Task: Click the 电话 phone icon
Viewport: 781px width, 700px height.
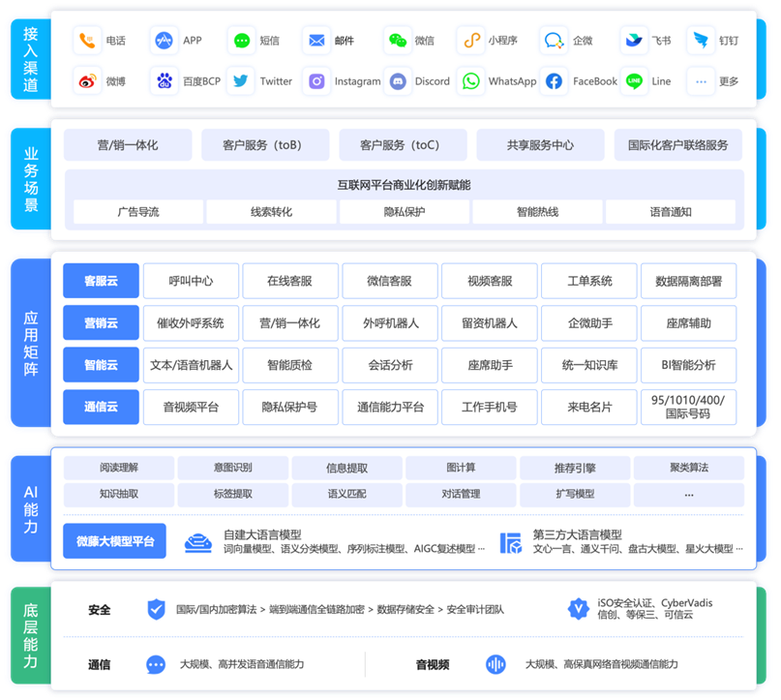Action: coord(87,41)
